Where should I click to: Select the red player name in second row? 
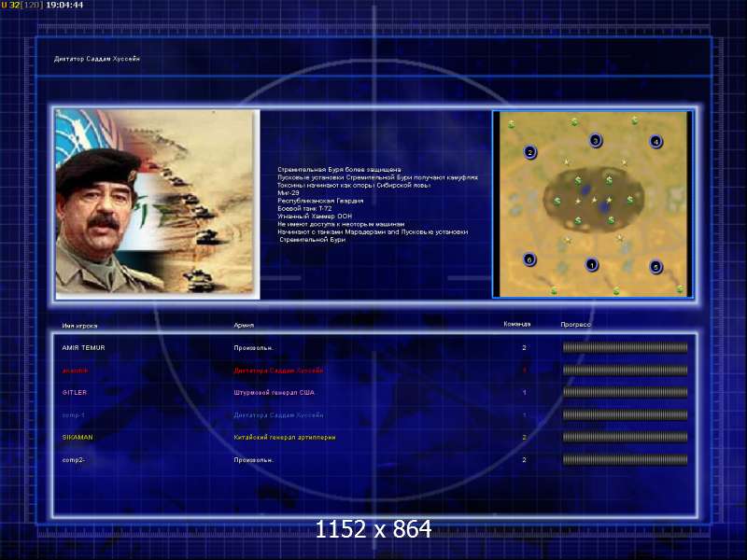(75, 370)
